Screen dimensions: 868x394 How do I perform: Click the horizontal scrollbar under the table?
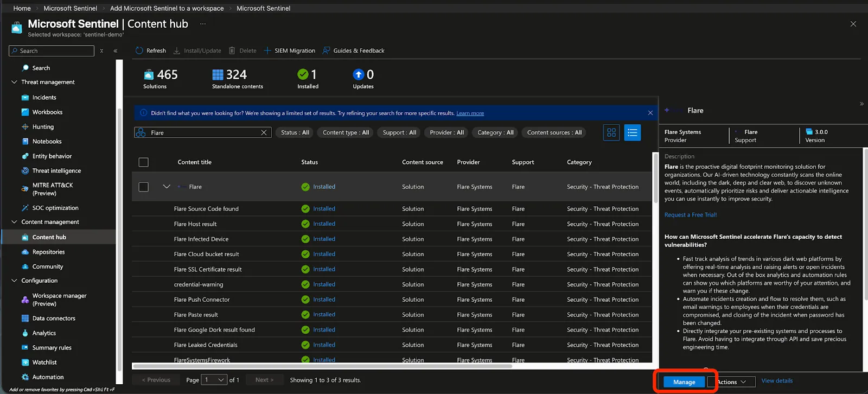[322, 366]
